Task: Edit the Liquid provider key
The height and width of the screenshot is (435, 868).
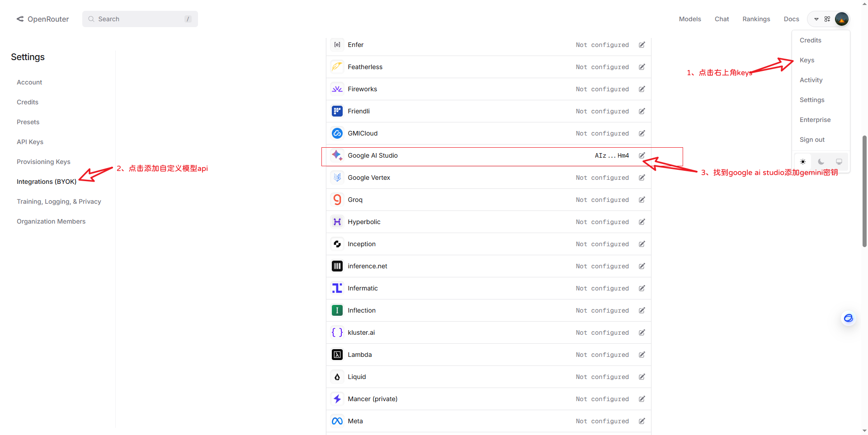Action: coord(642,377)
